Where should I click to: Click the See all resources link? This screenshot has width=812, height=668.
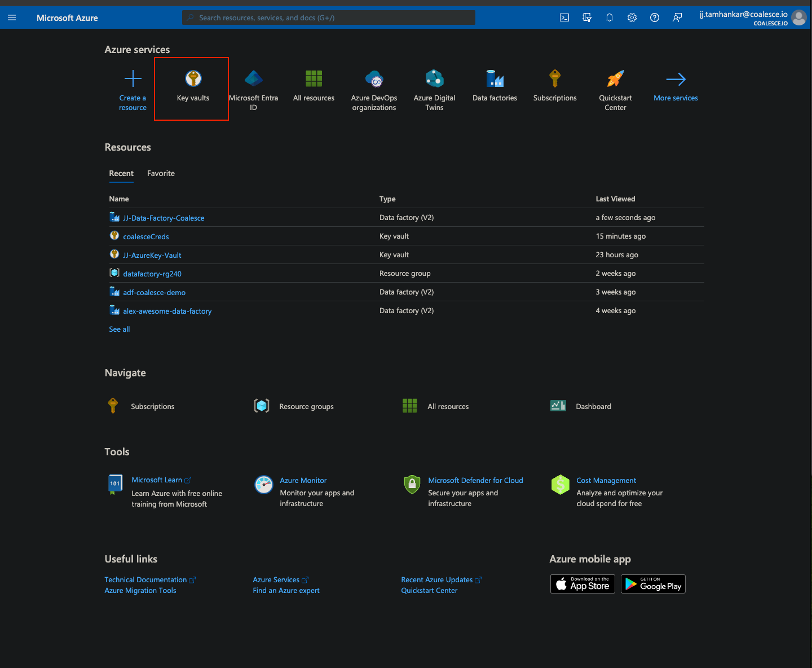point(120,329)
